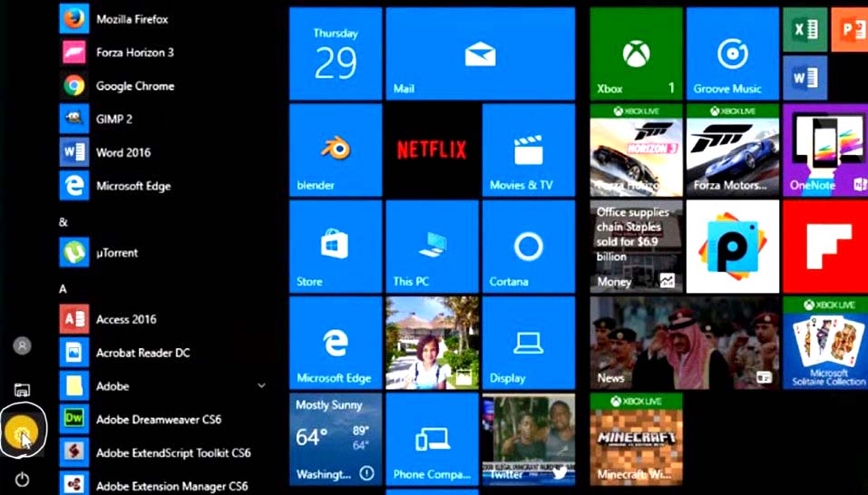
Task: Open the Mail tile
Action: 481,53
